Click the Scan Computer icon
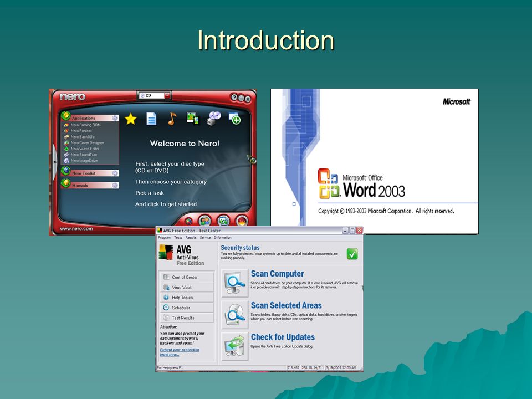532x399 pixels. click(235, 283)
